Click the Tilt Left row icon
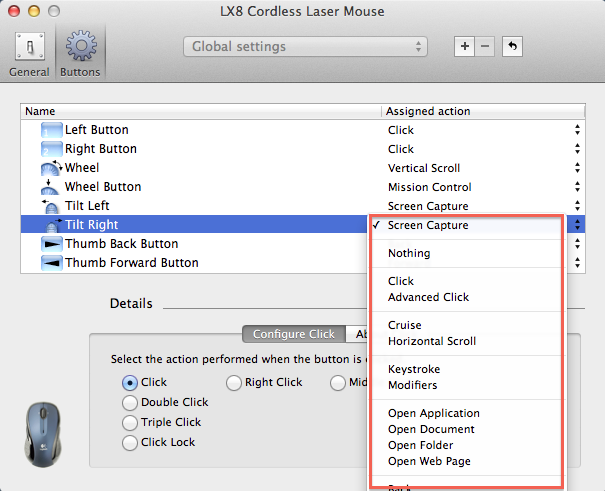Viewport: 605px width, 491px height. coord(51,206)
